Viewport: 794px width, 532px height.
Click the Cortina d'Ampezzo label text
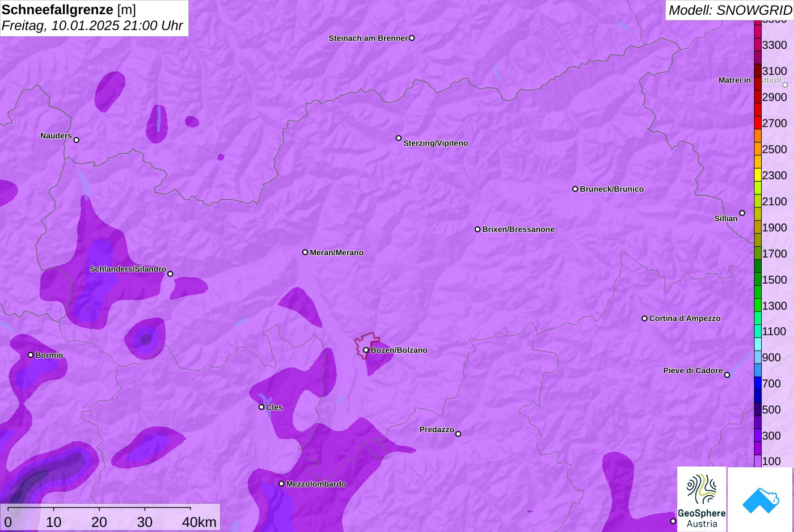click(x=685, y=318)
